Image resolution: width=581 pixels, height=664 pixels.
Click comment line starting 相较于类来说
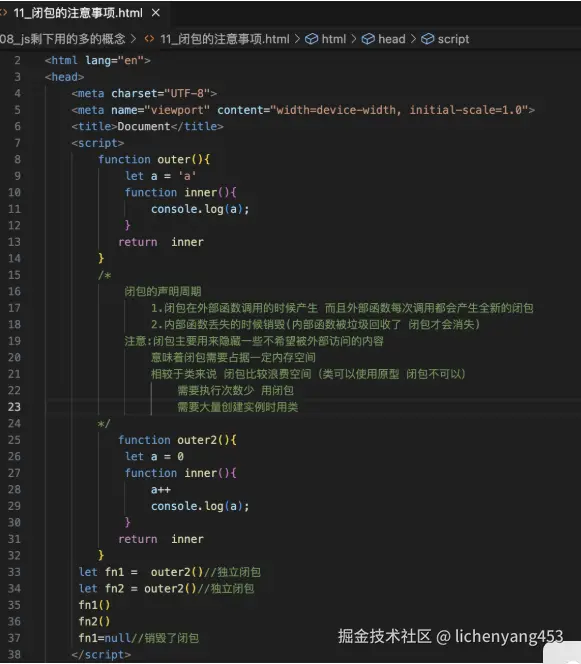[x=308, y=374]
